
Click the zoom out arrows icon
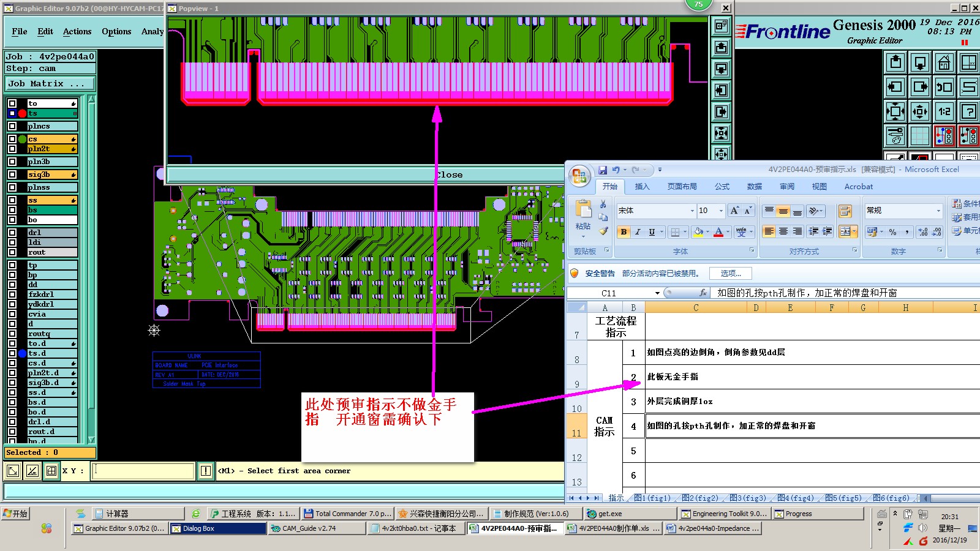pyautogui.click(x=919, y=111)
